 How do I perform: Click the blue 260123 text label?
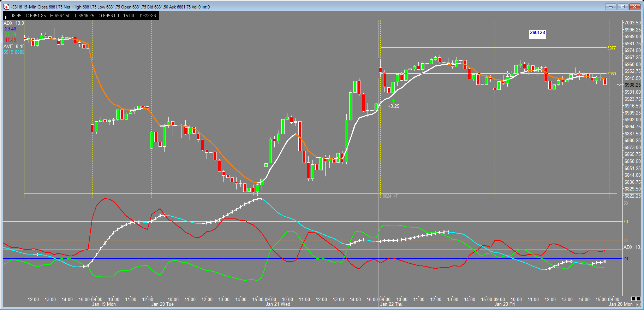click(537, 33)
